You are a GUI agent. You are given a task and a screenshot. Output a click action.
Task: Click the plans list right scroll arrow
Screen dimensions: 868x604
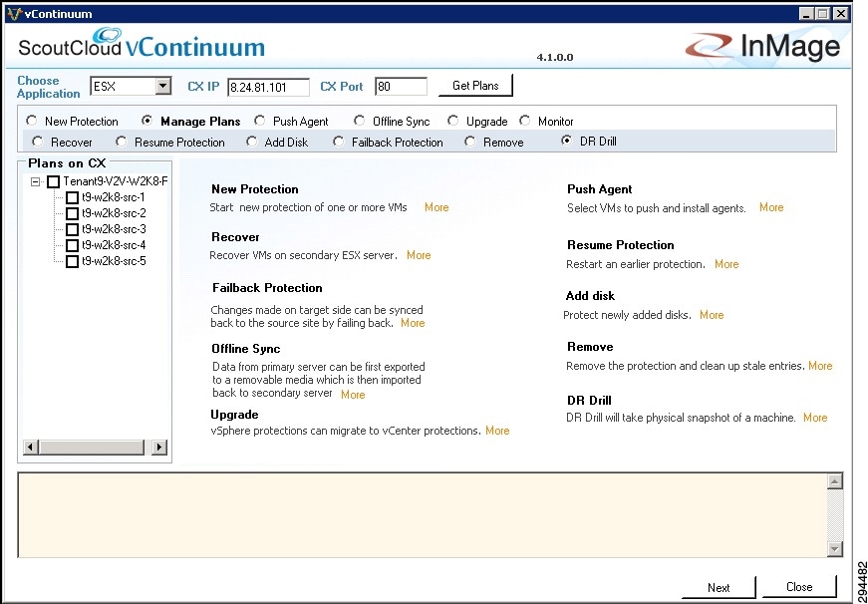(x=159, y=447)
